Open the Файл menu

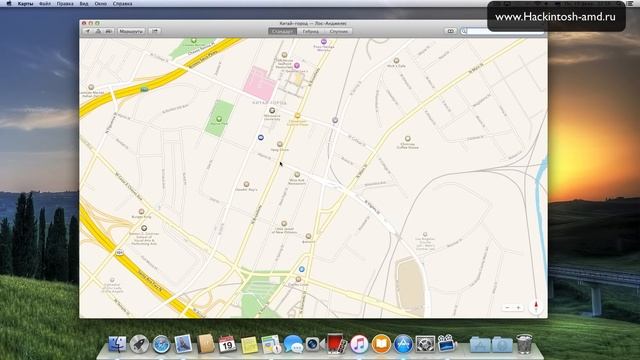pos(45,3)
